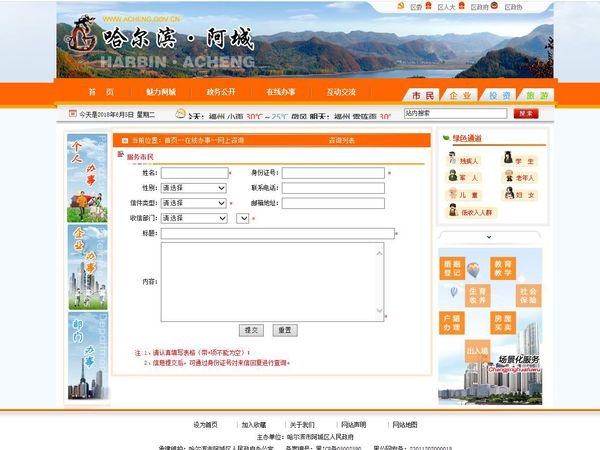Screen dimensions: 600x450
Task: Open the 房屋买卖 scene service tile
Action: pyautogui.click(x=503, y=323)
